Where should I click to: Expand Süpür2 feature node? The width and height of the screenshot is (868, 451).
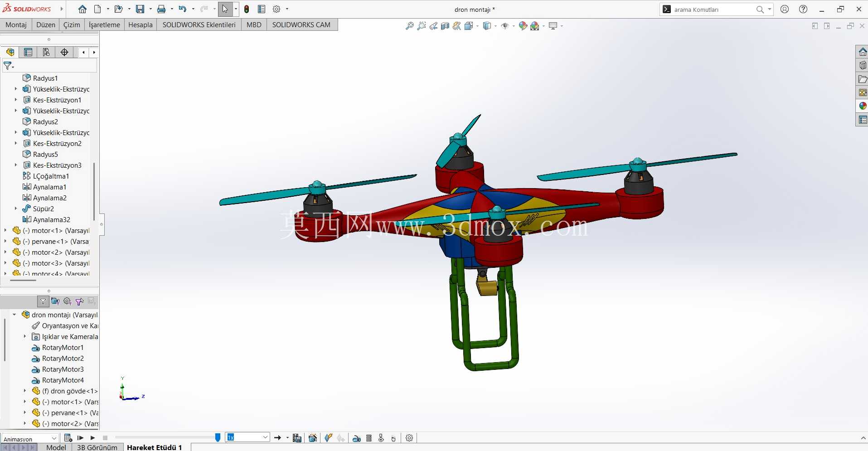coord(16,209)
